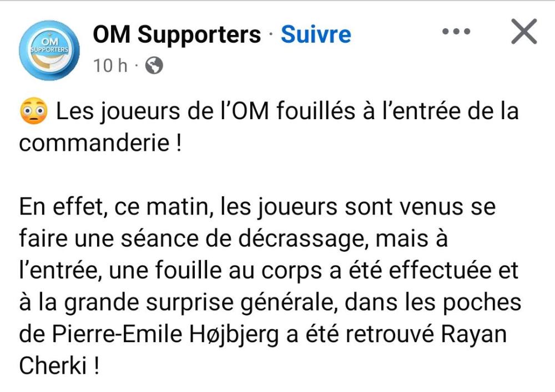Viewport: 555px width, 392px height.
Task: Click the headline line about joueurs fouillés
Action: [287, 111]
